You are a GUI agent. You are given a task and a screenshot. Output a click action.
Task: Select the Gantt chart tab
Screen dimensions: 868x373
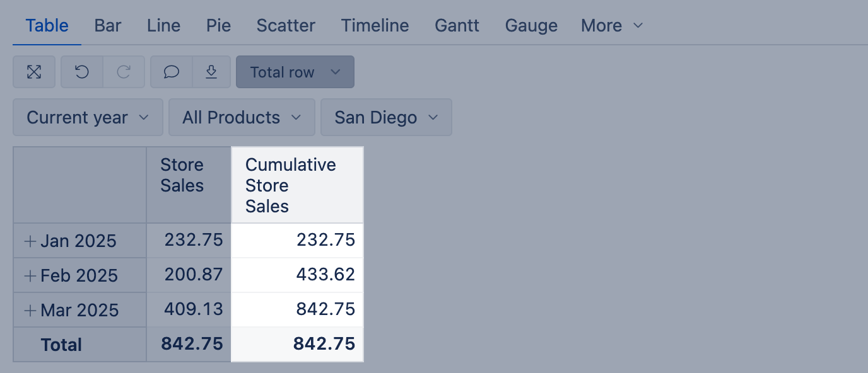click(457, 26)
